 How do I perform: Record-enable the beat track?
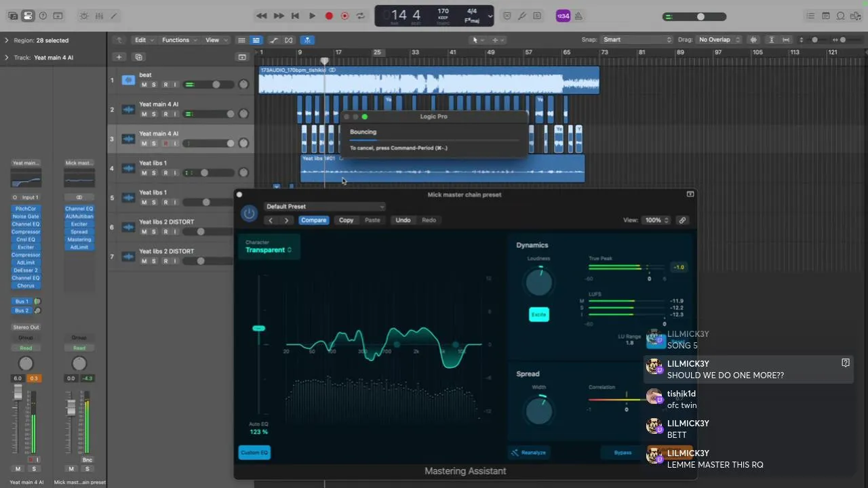[165, 85]
